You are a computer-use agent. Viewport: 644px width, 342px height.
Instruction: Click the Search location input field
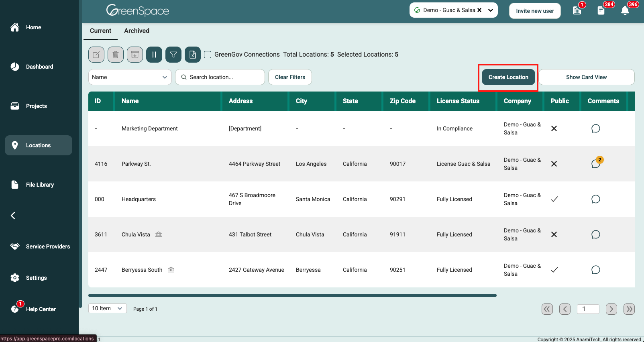pyautogui.click(x=220, y=77)
